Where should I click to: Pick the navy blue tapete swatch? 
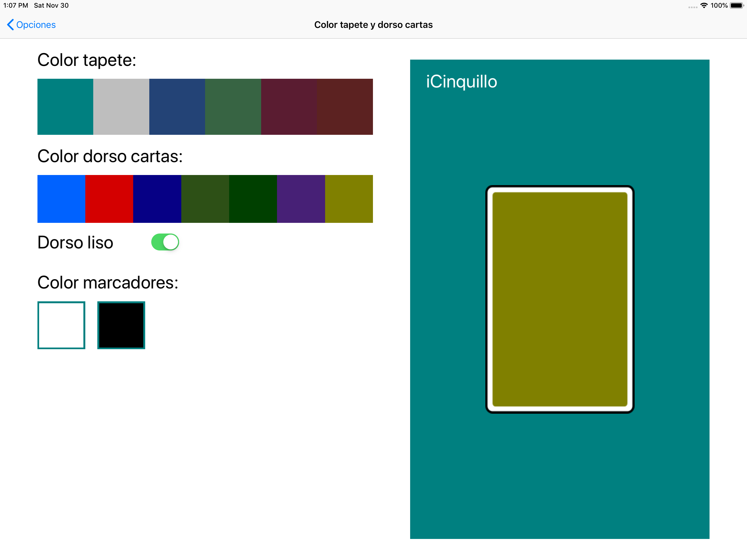coord(177,107)
